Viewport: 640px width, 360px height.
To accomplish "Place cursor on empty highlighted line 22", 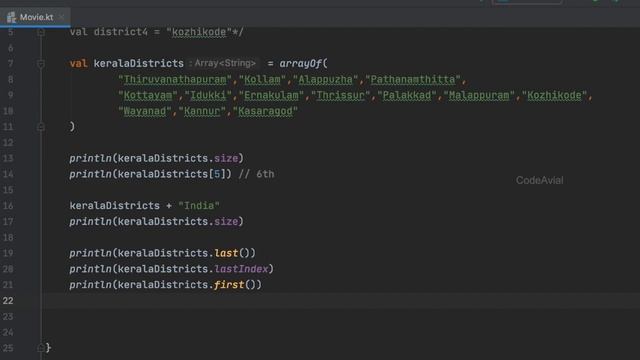I will pyautogui.click(x=340, y=301).
